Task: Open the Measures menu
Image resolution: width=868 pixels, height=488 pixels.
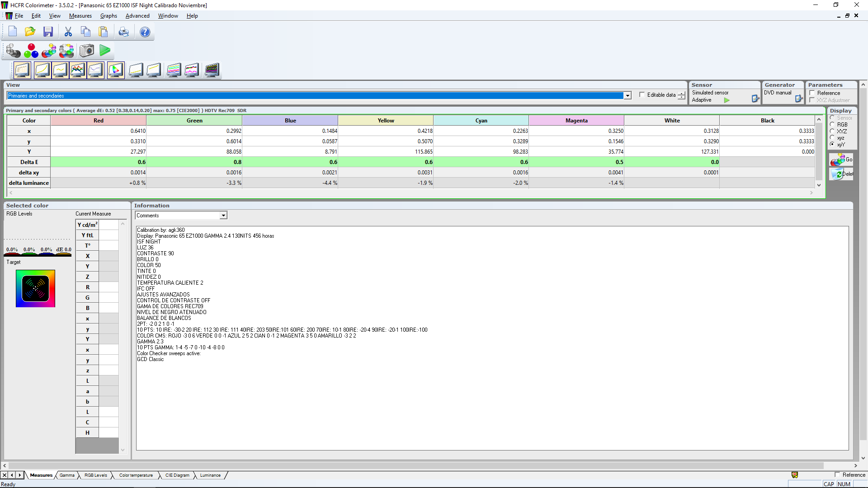Action: click(x=80, y=16)
